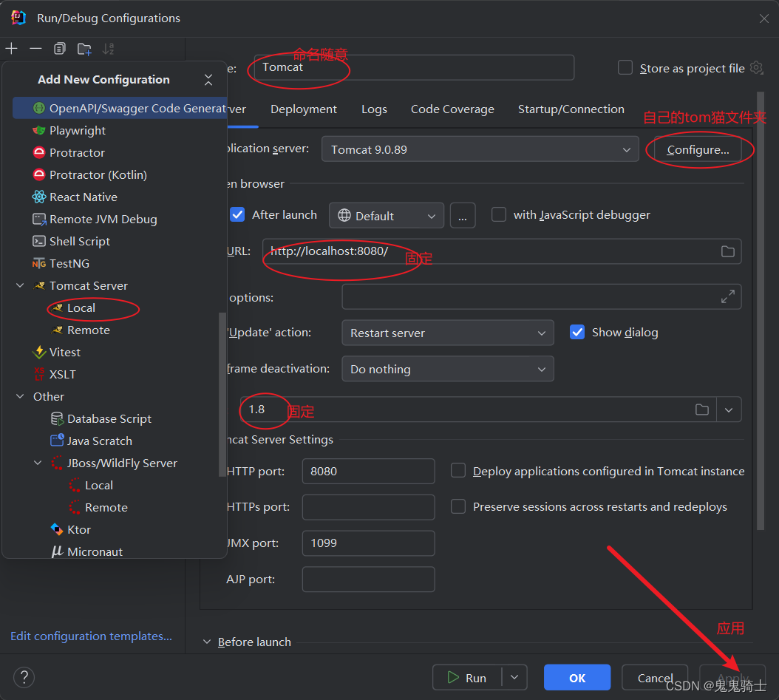Open the dropdown arrow next to Run
The width and height of the screenshot is (779, 700).
[x=514, y=678]
